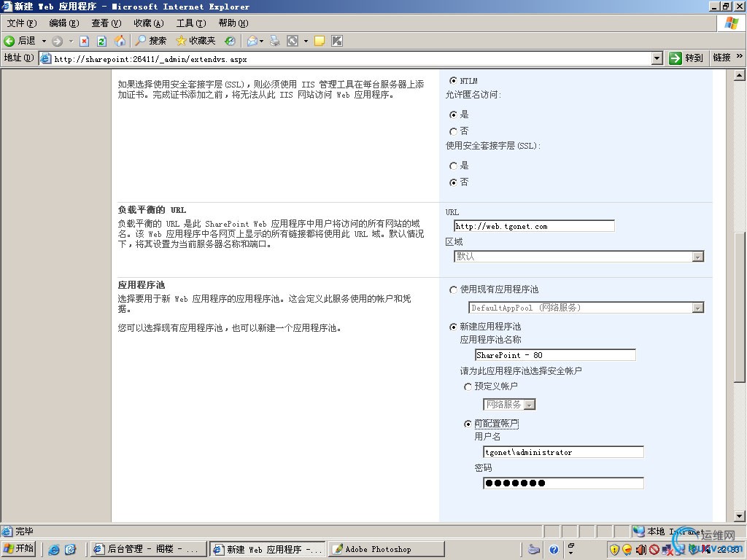Open the 收藏(A) menu
The width and height of the screenshot is (747, 560).
click(149, 23)
